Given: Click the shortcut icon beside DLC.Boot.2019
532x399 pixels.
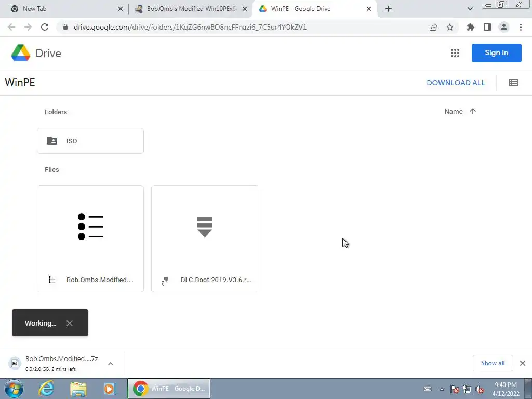Looking at the screenshot, I should [x=165, y=281].
